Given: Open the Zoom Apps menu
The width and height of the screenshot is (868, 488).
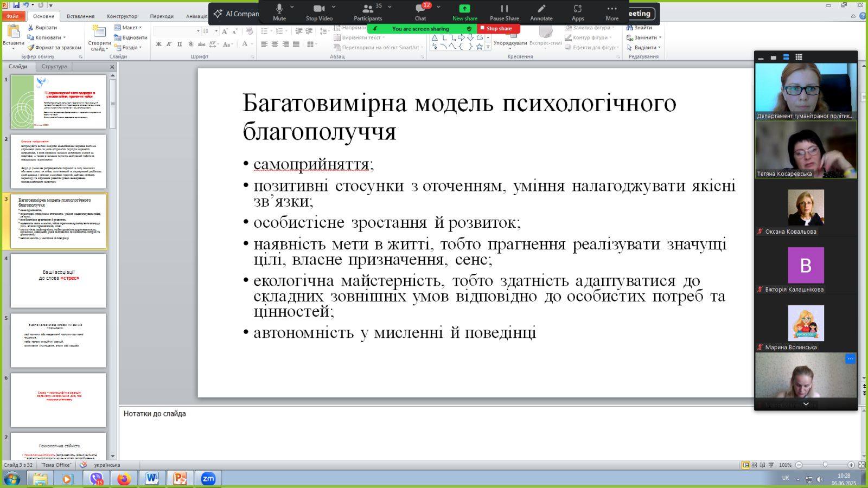Looking at the screenshot, I should [578, 12].
